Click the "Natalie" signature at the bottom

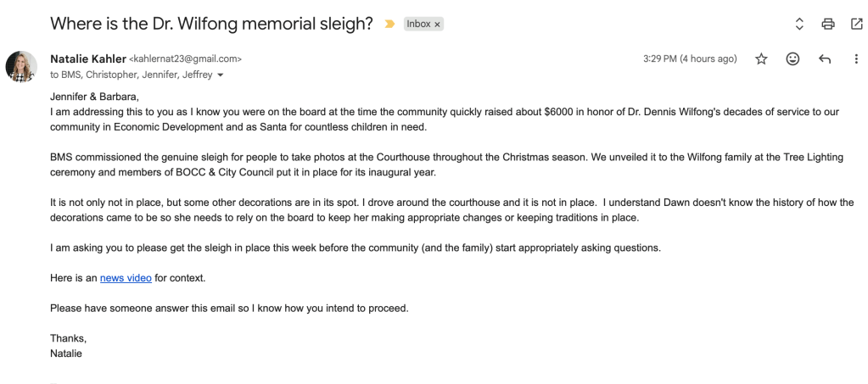coord(66,353)
